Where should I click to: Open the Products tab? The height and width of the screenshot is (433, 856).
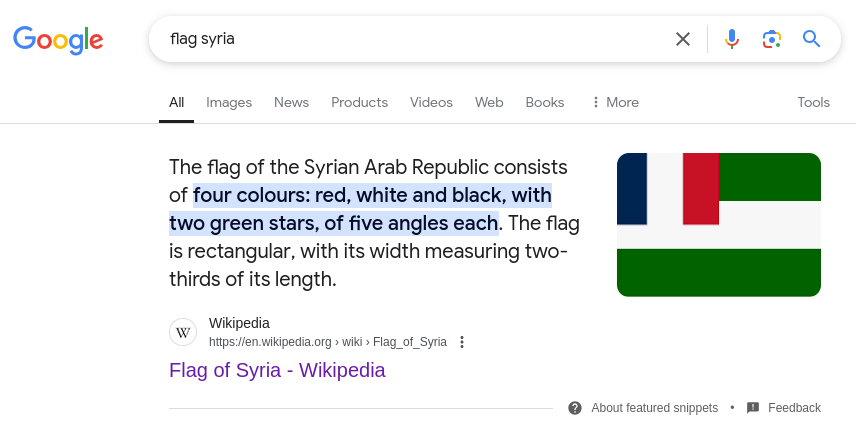pyautogui.click(x=359, y=102)
